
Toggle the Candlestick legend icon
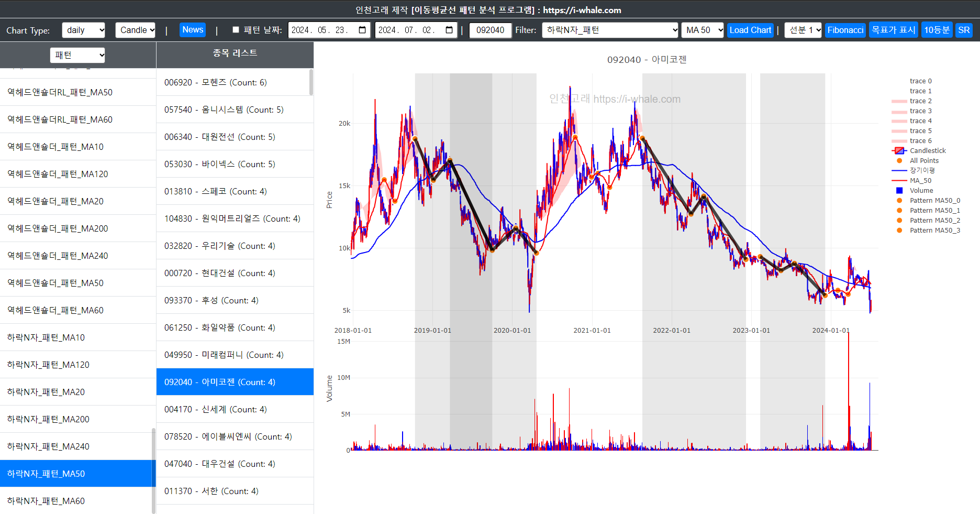click(899, 151)
